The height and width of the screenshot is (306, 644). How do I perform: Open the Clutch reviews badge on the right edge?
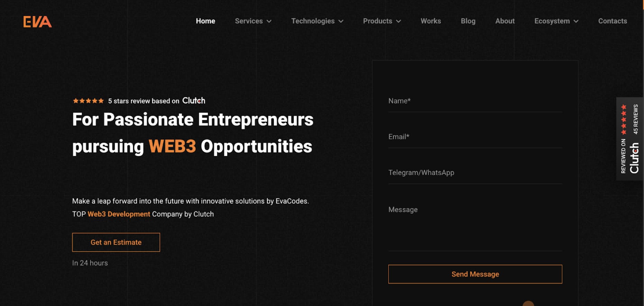(629, 138)
